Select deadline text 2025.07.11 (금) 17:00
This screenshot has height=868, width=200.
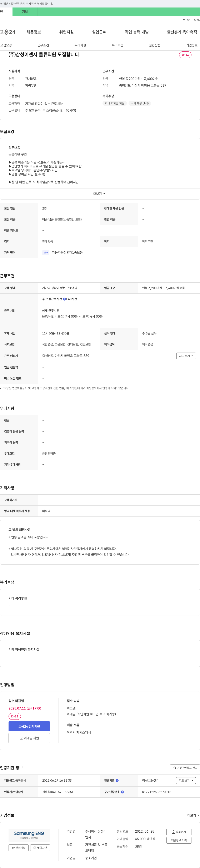25,708
